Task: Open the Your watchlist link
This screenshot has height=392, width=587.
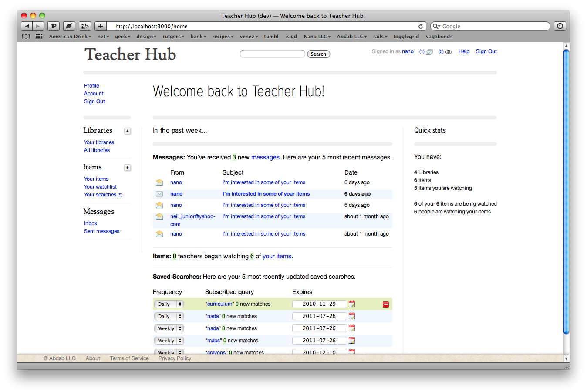Action: coord(100,187)
